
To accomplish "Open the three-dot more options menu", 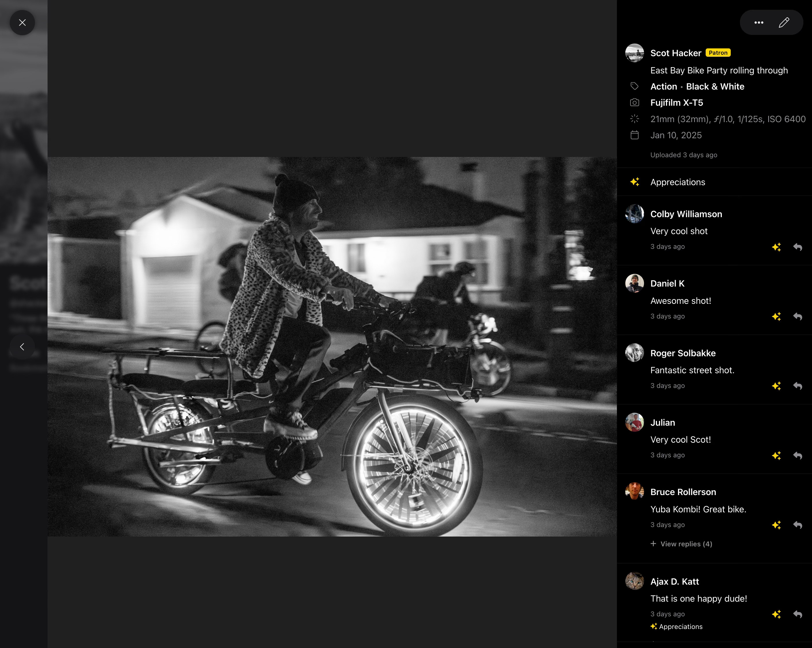I will click(x=758, y=22).
